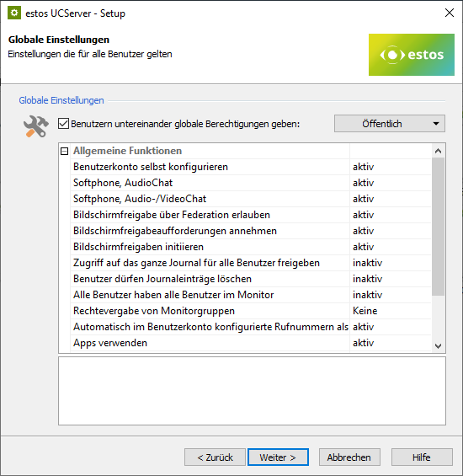Go back with the Zurück button
The height and width of the screenshot is (476, 463).
click(215, 457)
